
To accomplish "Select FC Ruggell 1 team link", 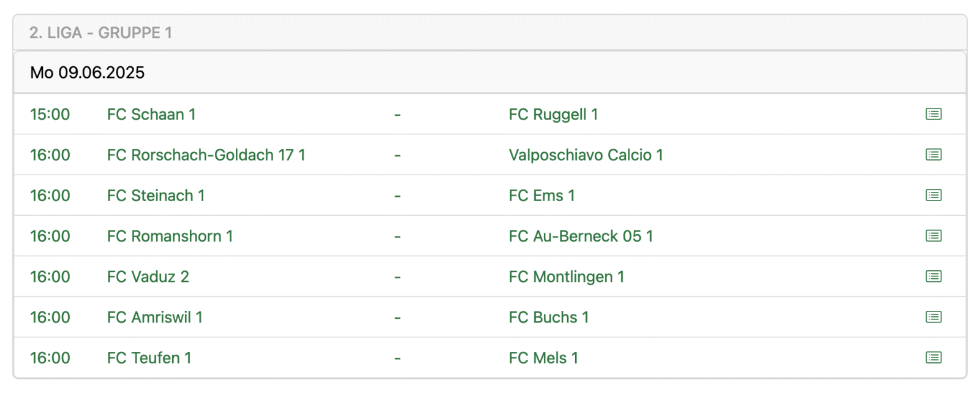I will tap(553, 115).
